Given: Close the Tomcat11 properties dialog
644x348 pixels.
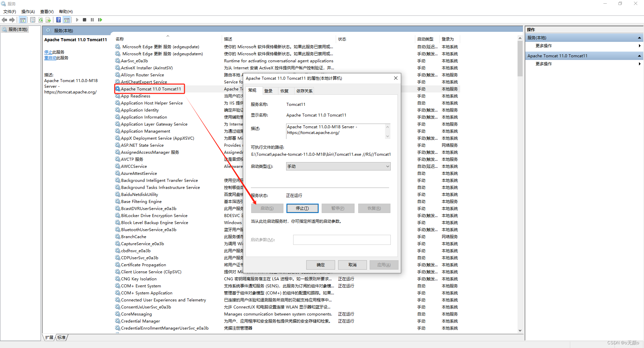Looking at the screenshot, I should point(396,78).
